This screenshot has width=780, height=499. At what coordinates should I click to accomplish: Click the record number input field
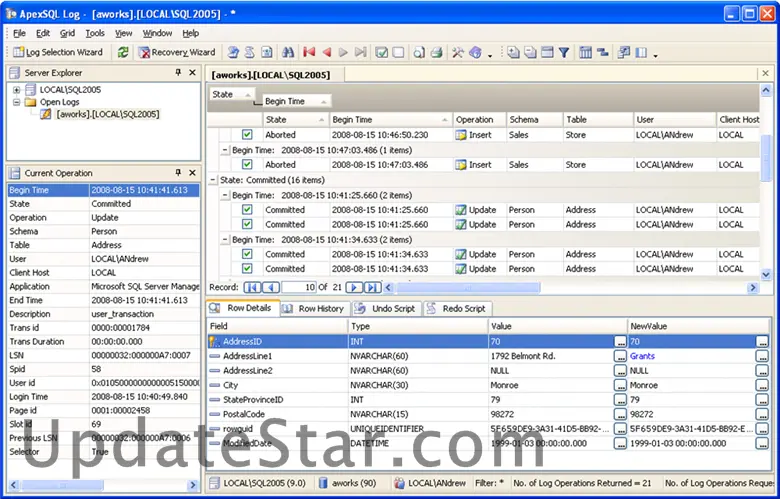point(299,287)
